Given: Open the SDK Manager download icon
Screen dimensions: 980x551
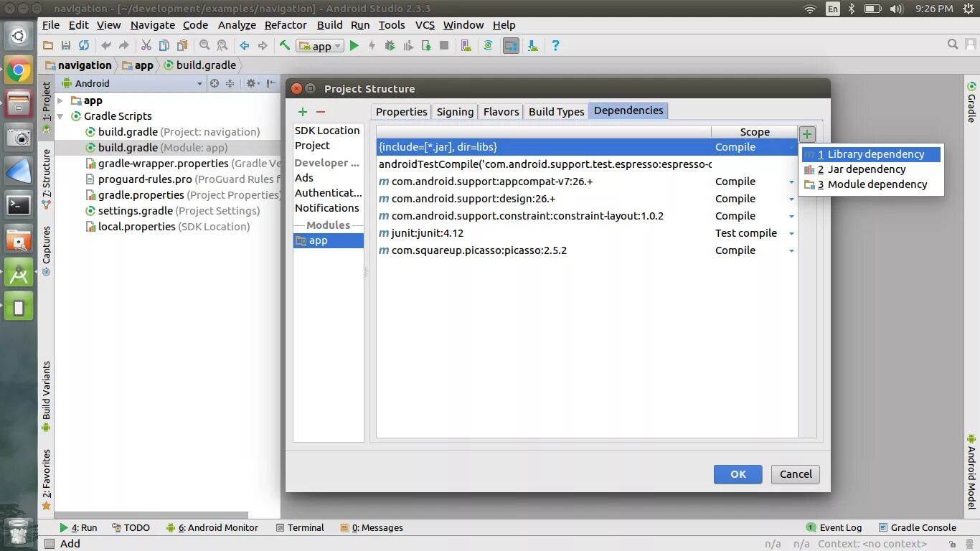Looking at the screenshot, I should pos(532,45).
